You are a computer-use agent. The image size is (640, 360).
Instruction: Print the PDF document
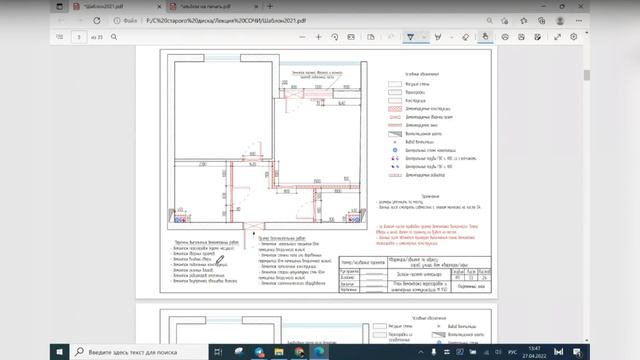505,37
